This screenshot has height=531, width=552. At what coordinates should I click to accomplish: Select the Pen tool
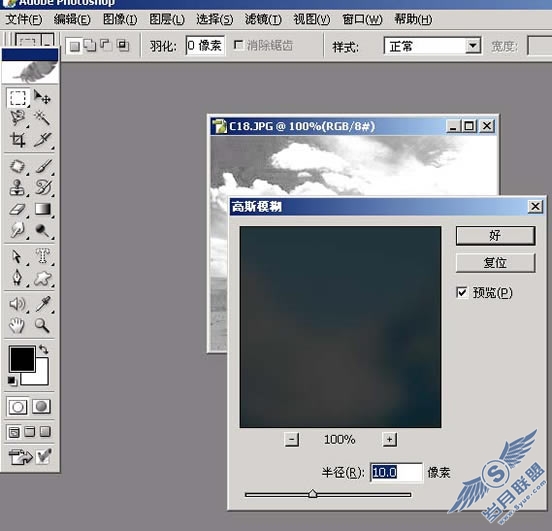(18, 278)
